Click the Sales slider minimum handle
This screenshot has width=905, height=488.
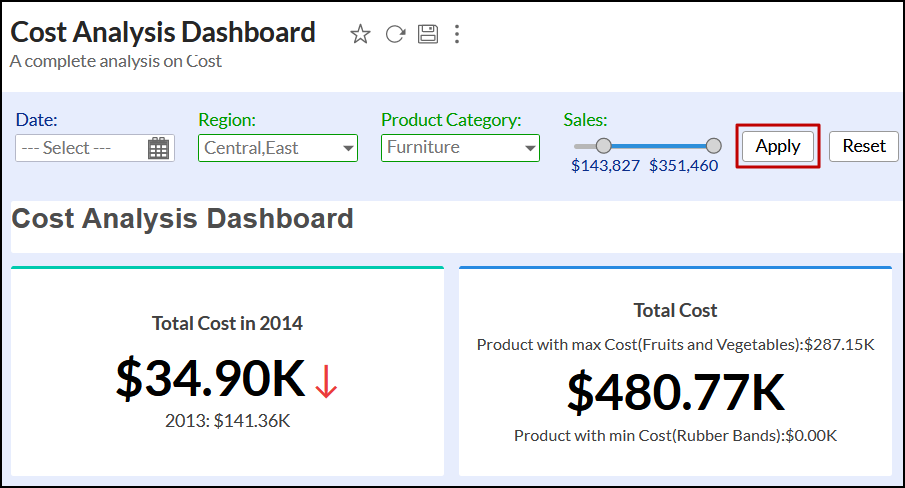pos(603,146)
